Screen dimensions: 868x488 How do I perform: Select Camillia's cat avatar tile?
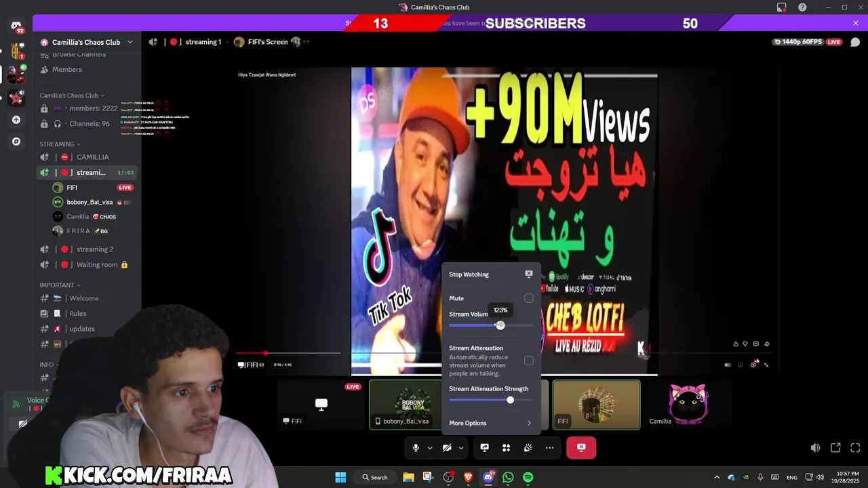tap(688, 405)
